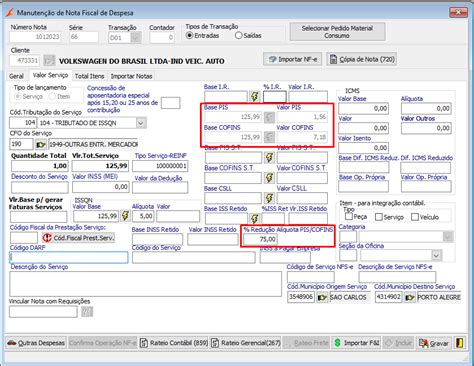Open Seção da Oficina dropdown arrow
The height and width of the screenshot is (366, 474).
[x=436, y=256]
